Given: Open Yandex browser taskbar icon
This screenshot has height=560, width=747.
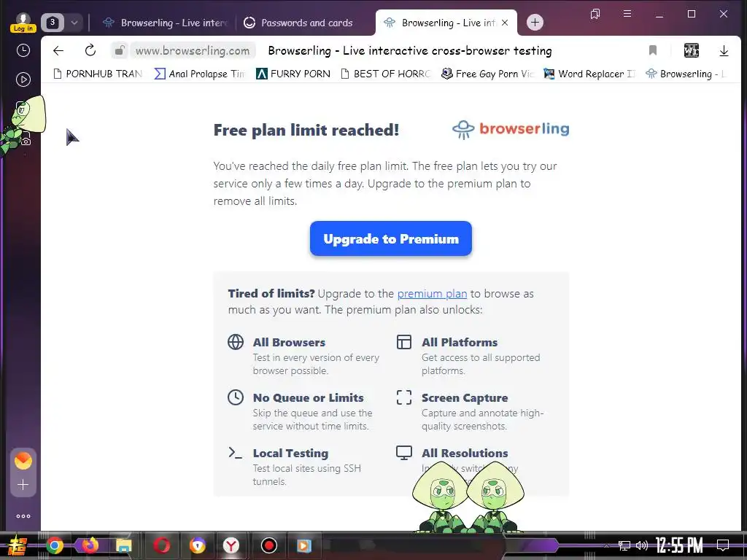Looking at the screenshot, I should (231, 545).
